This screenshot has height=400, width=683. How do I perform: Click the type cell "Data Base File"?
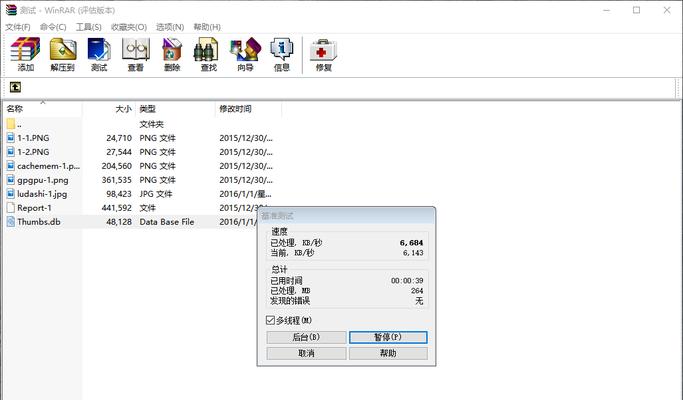[x=167, y=222]
